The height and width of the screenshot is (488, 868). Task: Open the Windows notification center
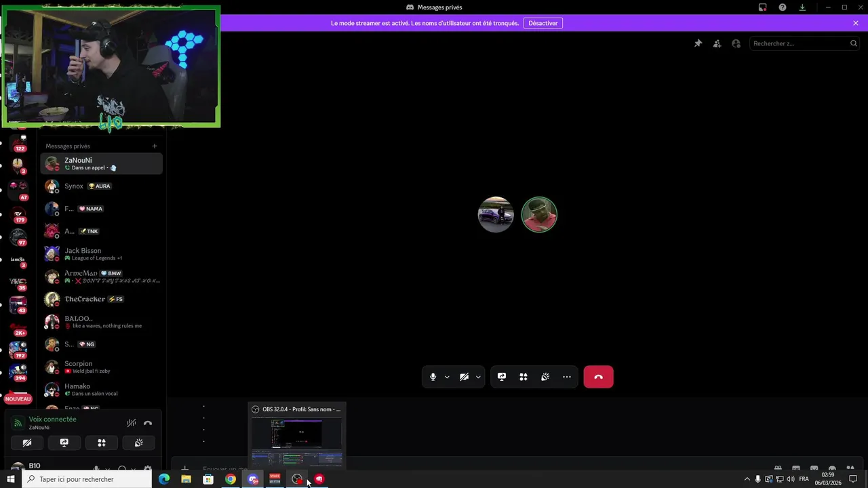[853, 479]
